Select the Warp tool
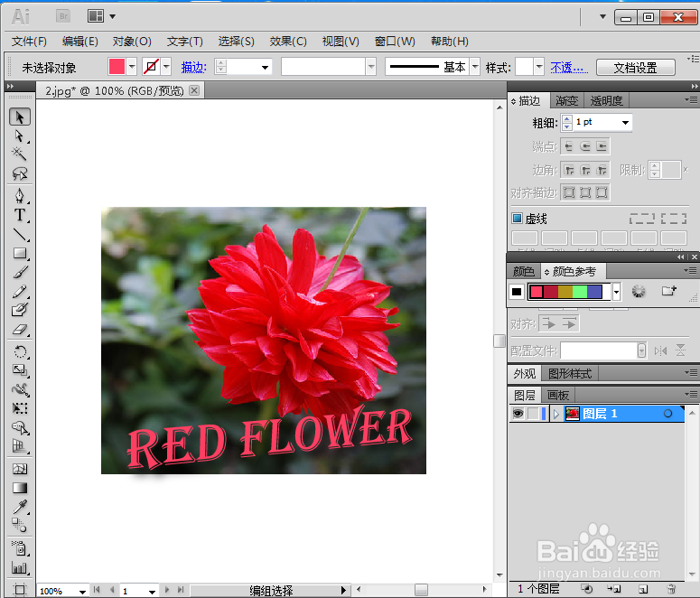Image resolution: width=700 pixels, height=598 pixels. (x=20, y=389)
